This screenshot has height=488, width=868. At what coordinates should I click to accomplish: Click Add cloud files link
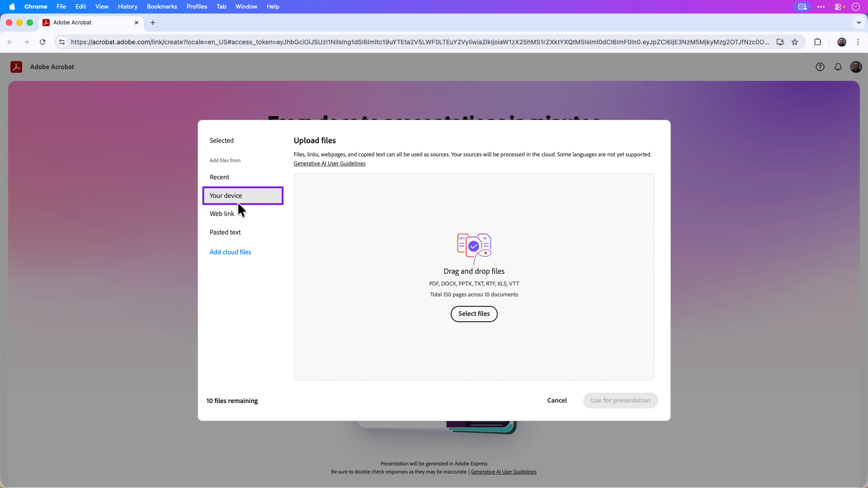[230, 252]
